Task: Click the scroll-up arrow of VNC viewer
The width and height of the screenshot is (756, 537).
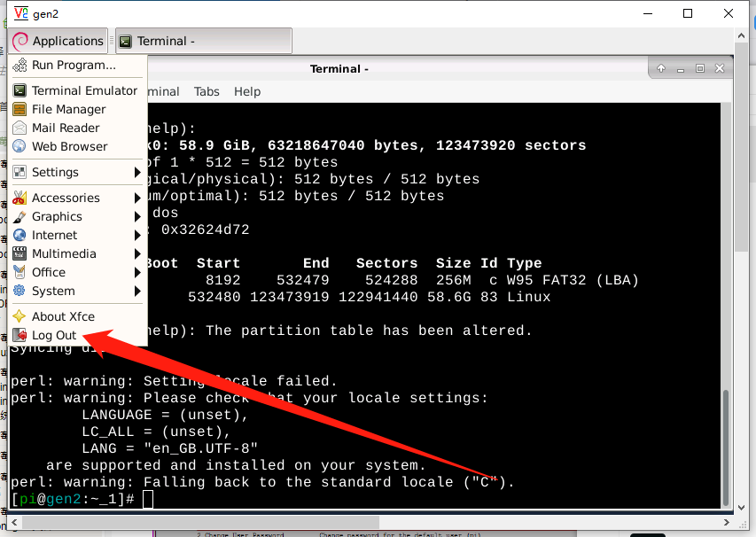Action: (741, 35)
